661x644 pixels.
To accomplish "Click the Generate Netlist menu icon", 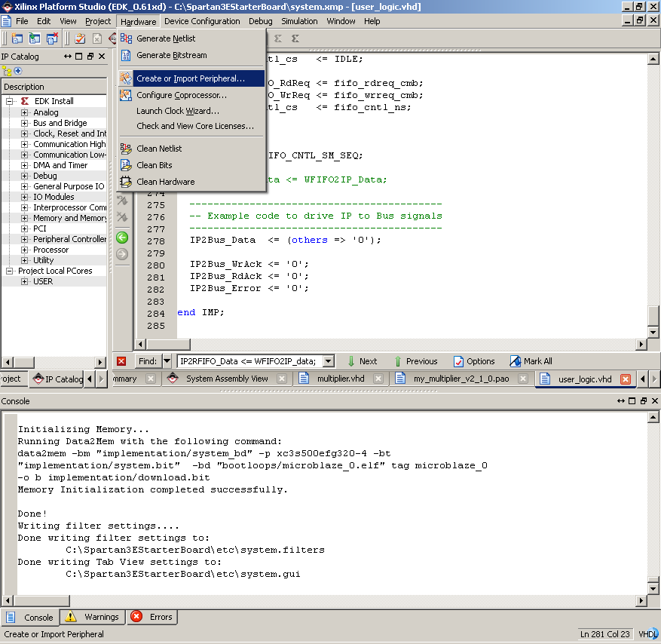I will pyautogui.click(x=126, y=38).
